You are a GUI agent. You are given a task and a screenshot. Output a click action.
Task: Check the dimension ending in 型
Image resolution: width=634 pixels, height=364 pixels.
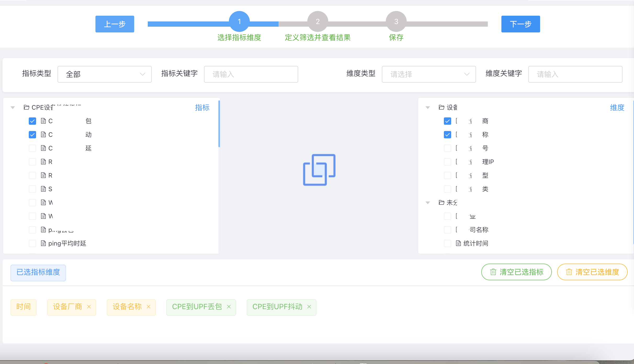[x=448, y=175]
